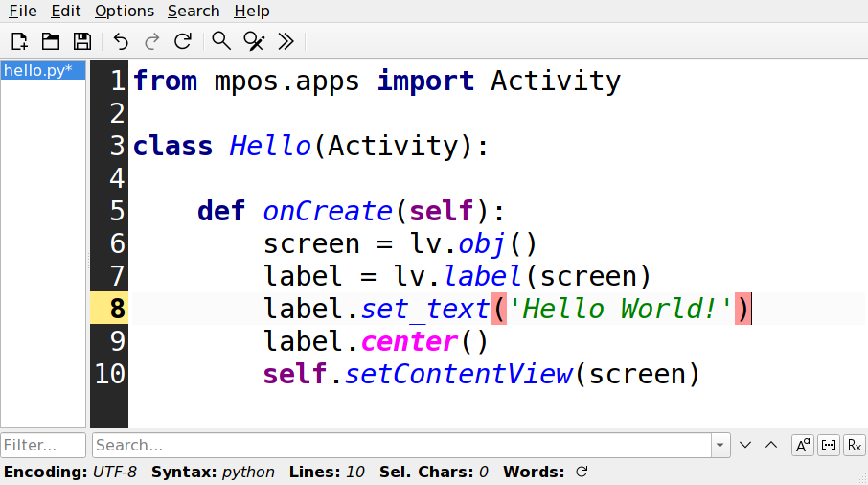This screenshot has height=485, width=868.
Task: Show more toolbar items with double chevron
Action: (286, 41)
